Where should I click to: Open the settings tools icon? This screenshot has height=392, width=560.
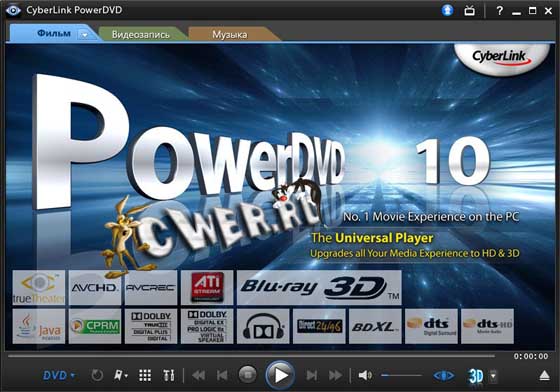point(169,376)
